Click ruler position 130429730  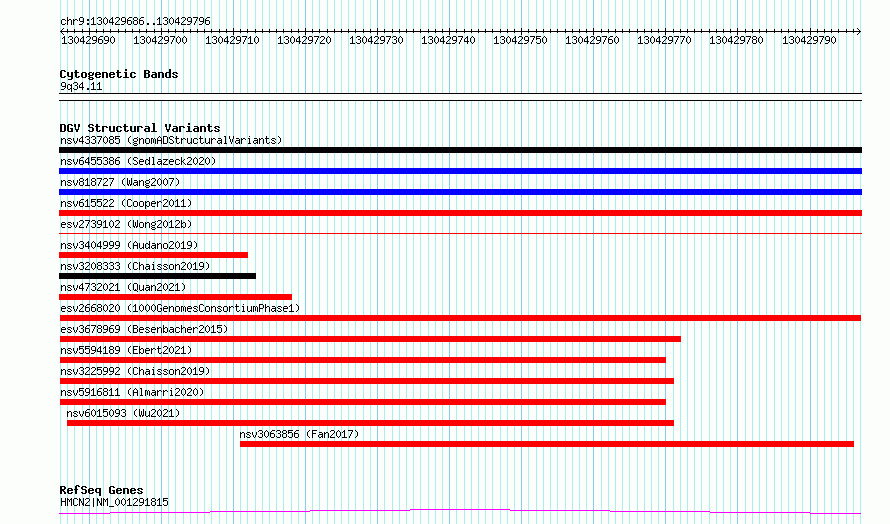[376, 40]
